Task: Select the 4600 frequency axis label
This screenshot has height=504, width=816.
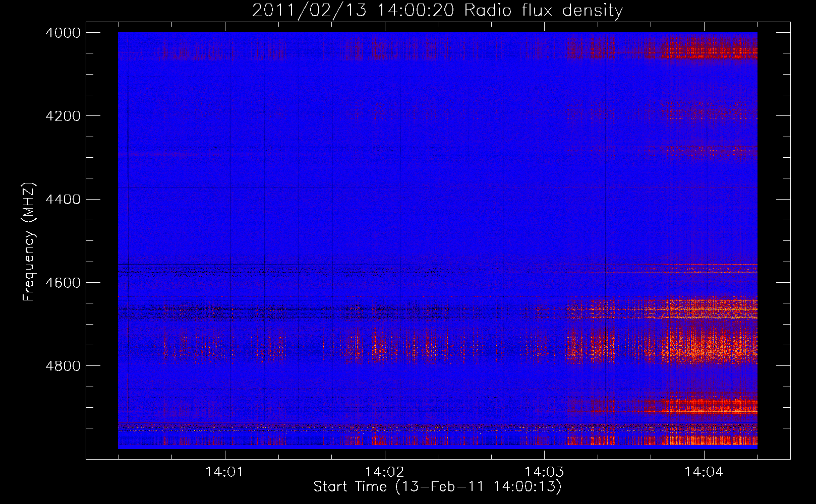Action: [63, 283]
